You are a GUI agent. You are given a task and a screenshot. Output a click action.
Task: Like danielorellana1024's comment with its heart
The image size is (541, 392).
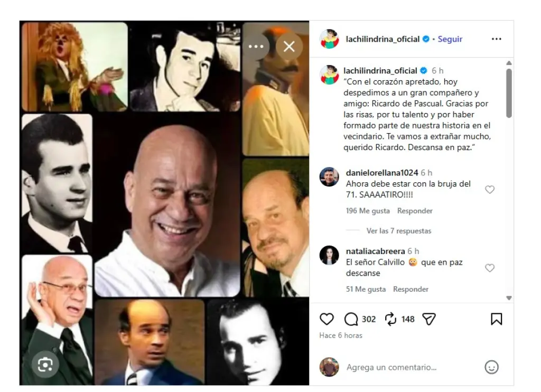point(490,189)
